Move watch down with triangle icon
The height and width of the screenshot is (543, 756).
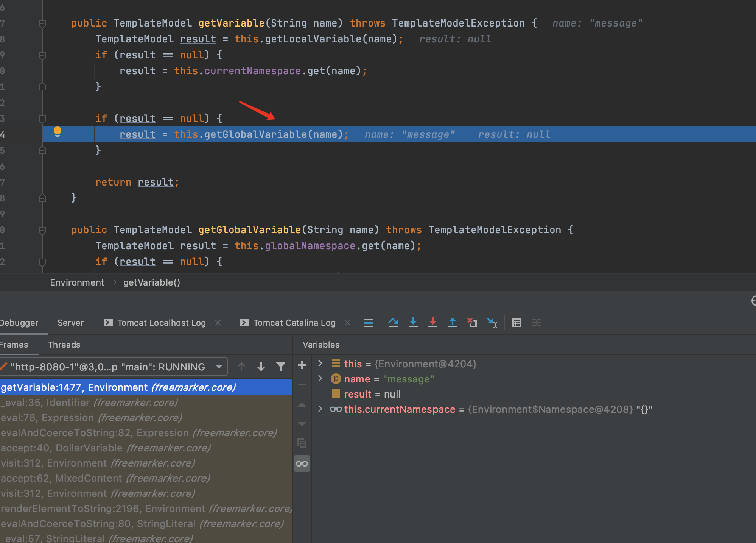[302, 424]
